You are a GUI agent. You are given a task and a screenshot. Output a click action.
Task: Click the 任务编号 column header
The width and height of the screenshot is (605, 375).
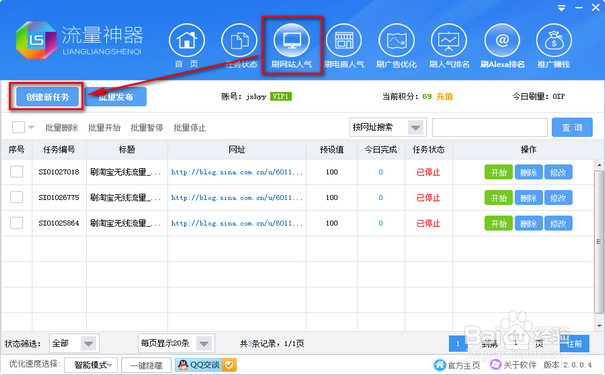[x=59, y=150]
